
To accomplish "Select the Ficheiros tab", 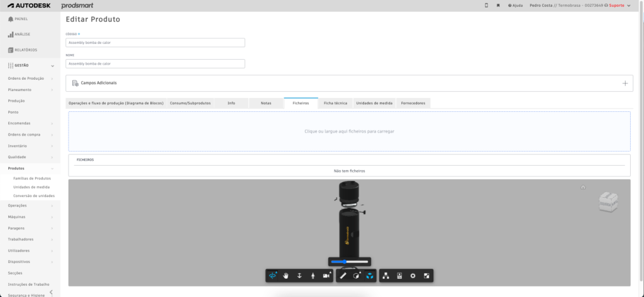I will point(301,104).
